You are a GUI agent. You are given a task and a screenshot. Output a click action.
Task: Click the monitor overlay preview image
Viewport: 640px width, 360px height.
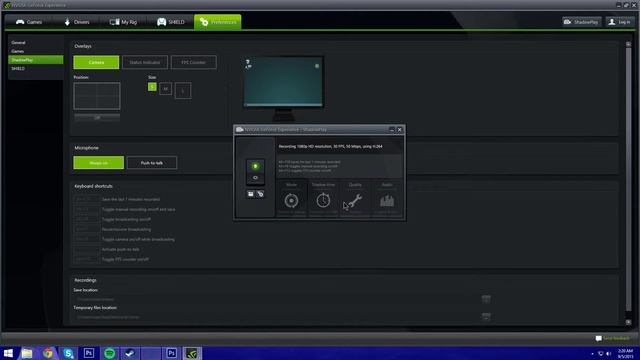click(284, 82)
